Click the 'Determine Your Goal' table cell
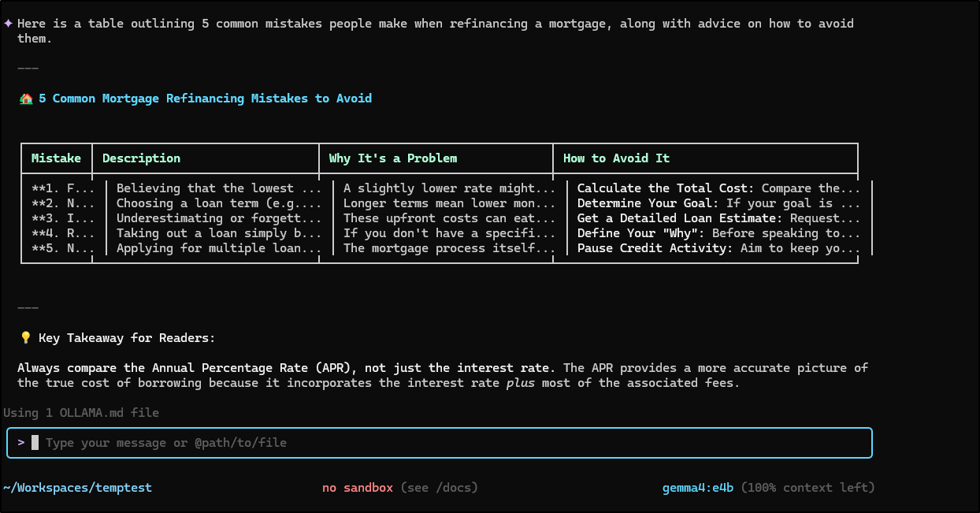The width and height of the screenshot is (980, 513). click(718, 203)
